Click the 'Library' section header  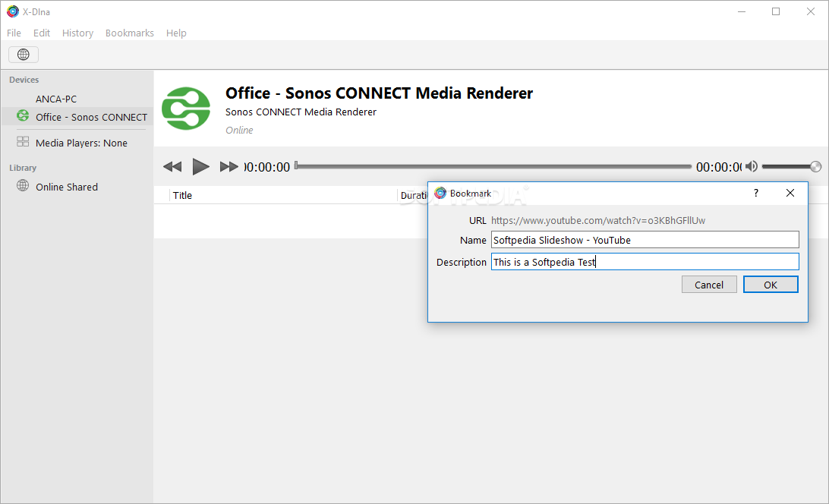23,168
